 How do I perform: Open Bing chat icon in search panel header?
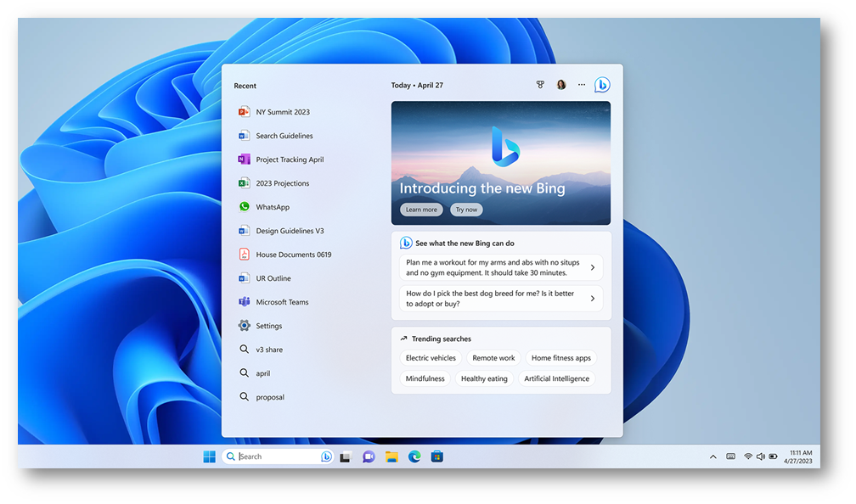tap(602, 85)
